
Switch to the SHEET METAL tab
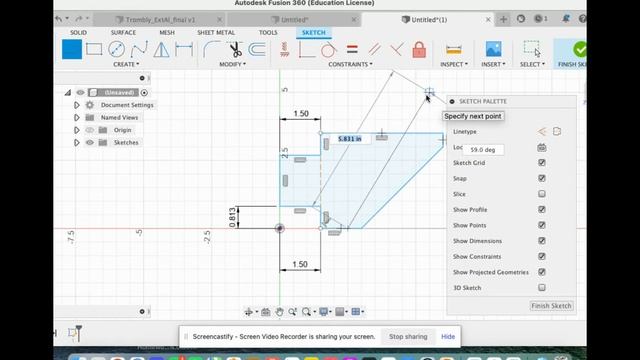point(216,32)
